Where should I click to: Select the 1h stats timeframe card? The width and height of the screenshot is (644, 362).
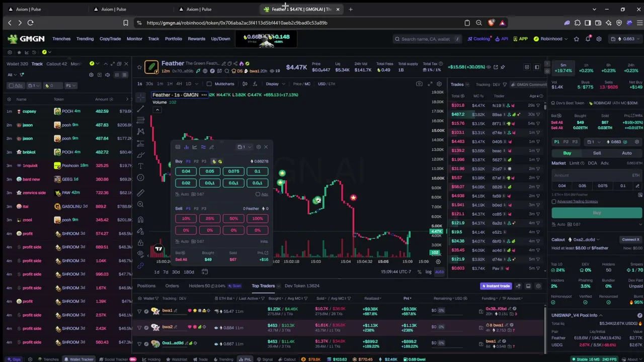pyautogui.click(x=586, y=68)
